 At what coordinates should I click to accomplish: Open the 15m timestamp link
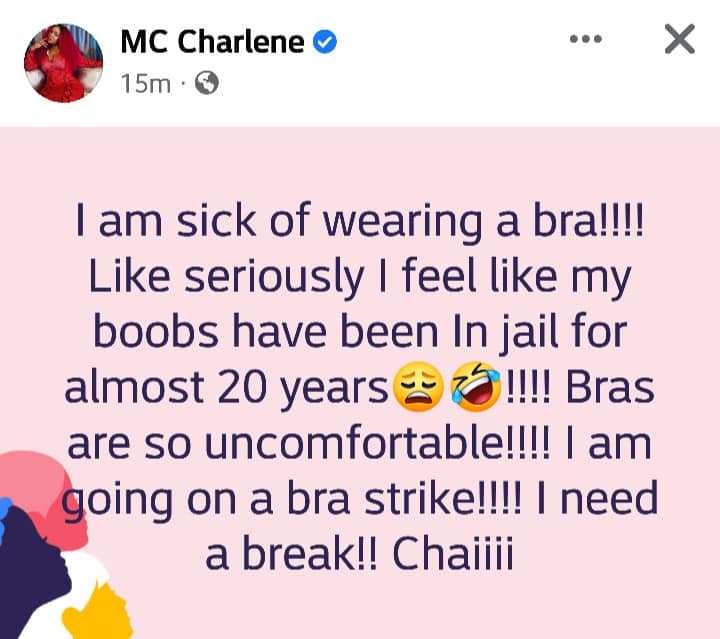pyautogui.click(x=146, y=84)
